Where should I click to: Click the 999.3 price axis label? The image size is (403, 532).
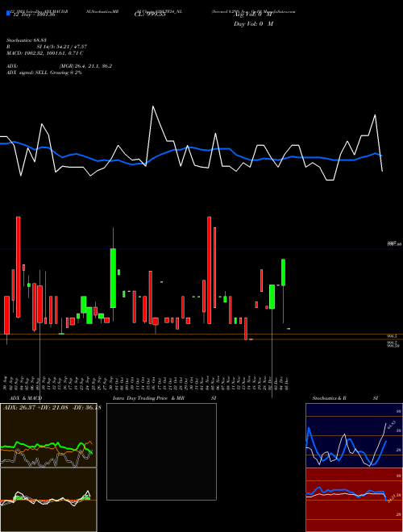click(393, 336)
